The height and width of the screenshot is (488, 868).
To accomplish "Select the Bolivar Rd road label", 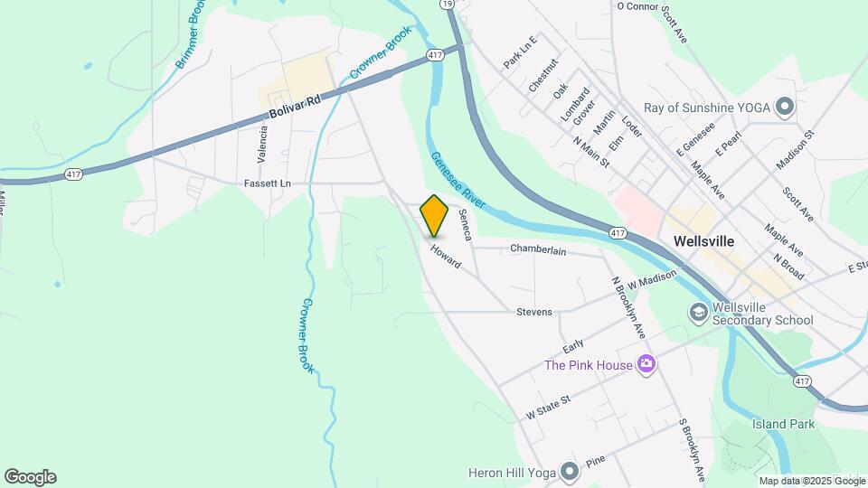I will (x=295, y=107).
